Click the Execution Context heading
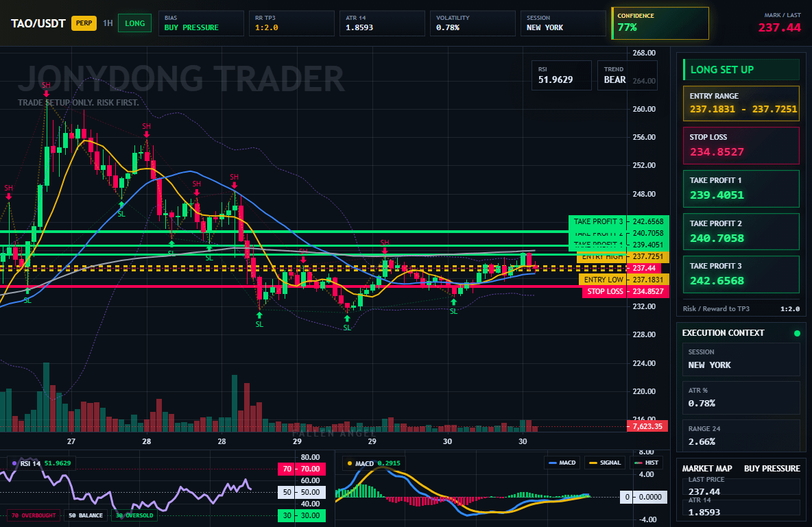The image size is (812, 527). click(723, 333)
